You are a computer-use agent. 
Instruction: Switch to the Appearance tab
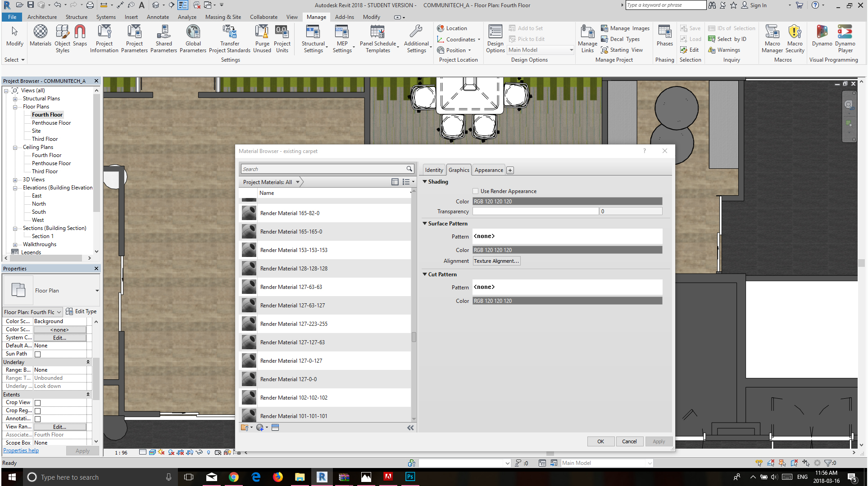point(489,170)
